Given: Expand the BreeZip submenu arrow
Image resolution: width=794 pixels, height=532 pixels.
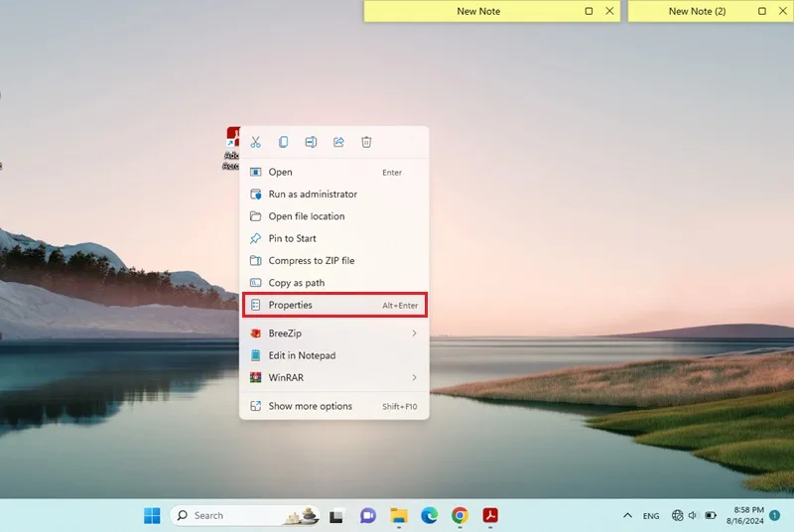Looking at the screenshot, I should (414, 333).
